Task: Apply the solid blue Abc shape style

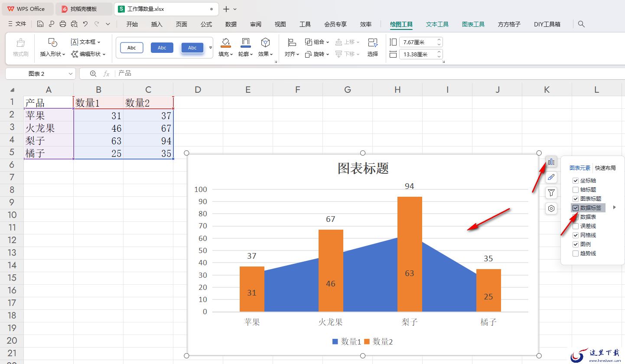Action: (x=162, y=48)
